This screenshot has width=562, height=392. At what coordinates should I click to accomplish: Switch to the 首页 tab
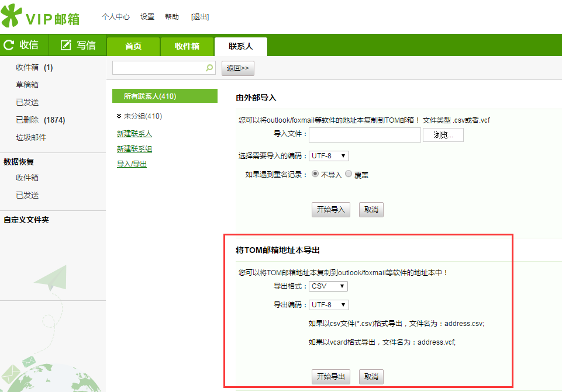[133, 47]
